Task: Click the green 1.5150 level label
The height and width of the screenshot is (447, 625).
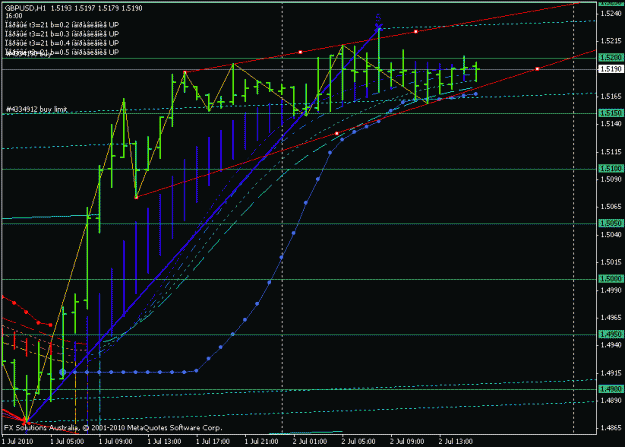Action: (611, 113)
